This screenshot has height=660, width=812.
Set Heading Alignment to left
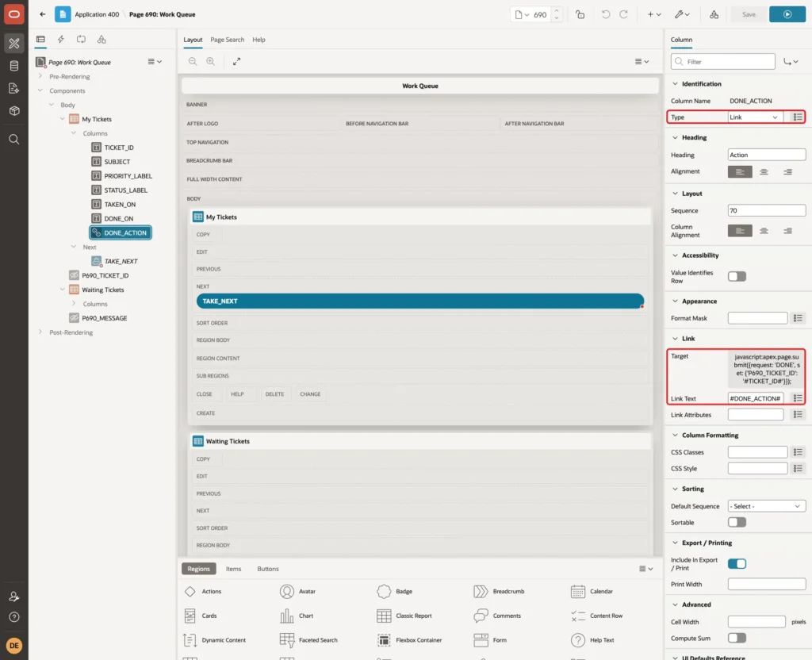point(740,171)
